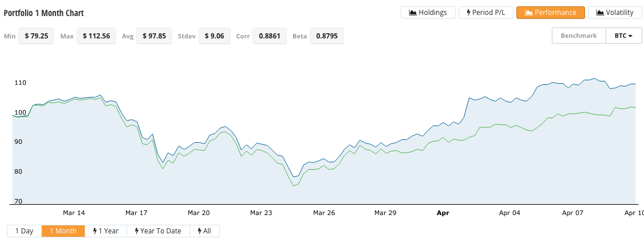Click the Stdev value $ 9.06
Image resolution: width=644 pixels, height=242 pixels.
[215, 36]
